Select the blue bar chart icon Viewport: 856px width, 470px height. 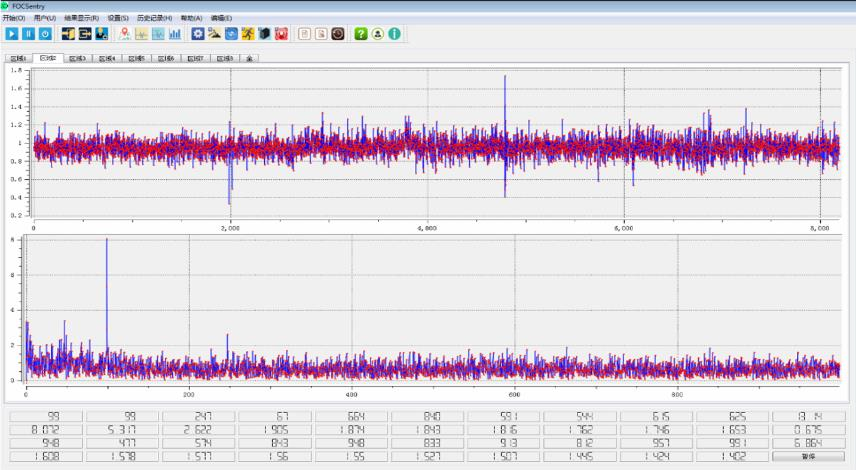pyautogui.click(x=175, y=34)
